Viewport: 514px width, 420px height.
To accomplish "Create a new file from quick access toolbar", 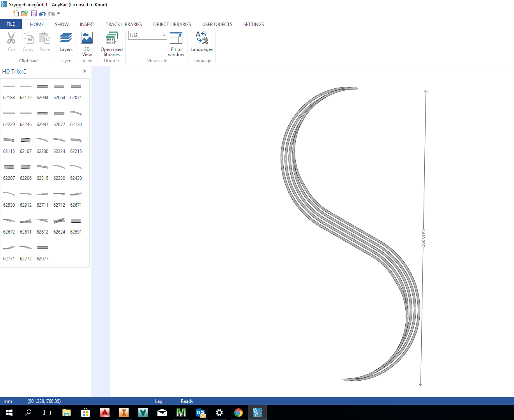I will tap(16, 13).
